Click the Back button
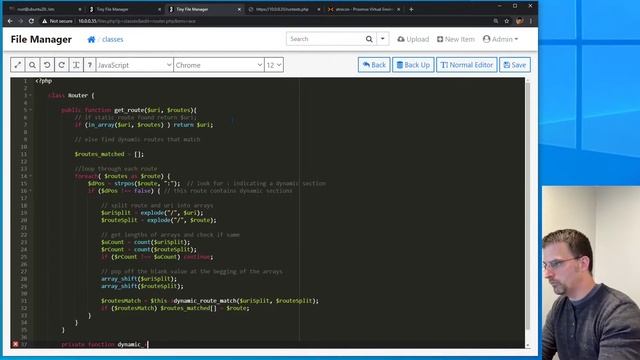Image resolution: width=640 pixels, height=360 pixels. pyautogui.click(x=374, y=65)
